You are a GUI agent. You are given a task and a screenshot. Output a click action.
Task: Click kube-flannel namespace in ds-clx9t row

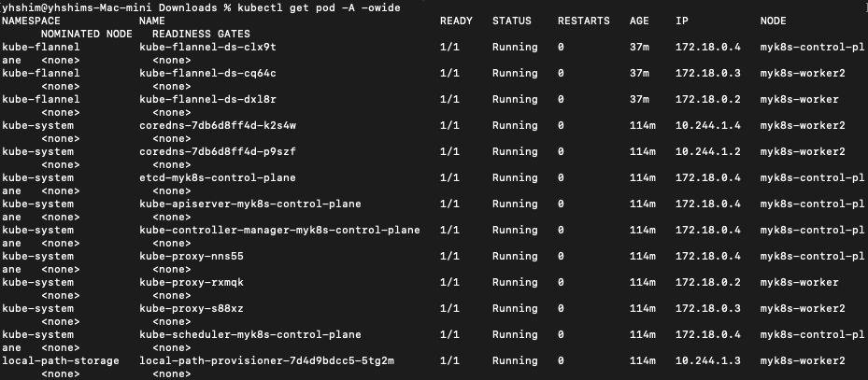41,47
